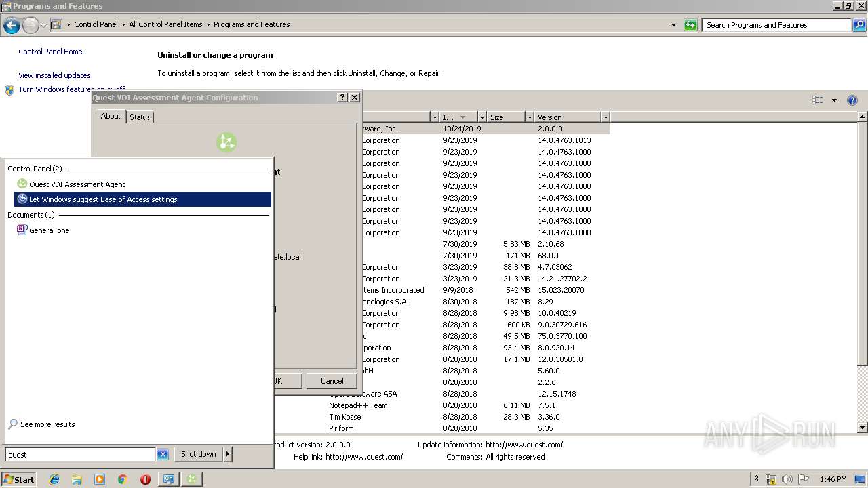Click See more results link
868x488 pixels.
pyautogui.click(x=47, y=424)
